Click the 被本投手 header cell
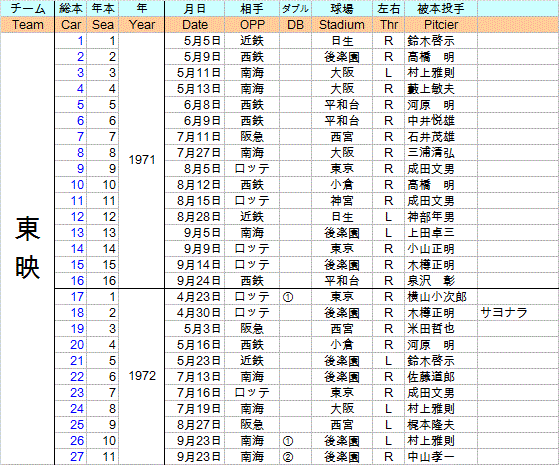 (441, 9)
